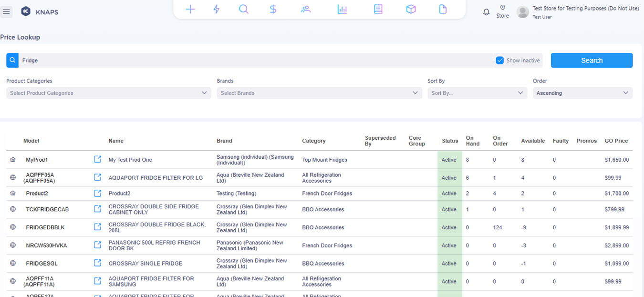This screenshot has height=297, width=644.
Task: Open external link icon for MyProd1
Action: click(x=97, y=160)
